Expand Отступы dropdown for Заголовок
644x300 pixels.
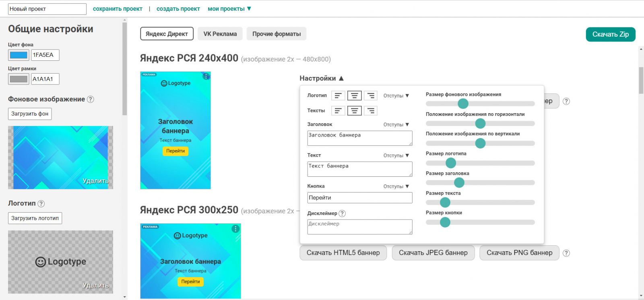[x=396, y=125]
